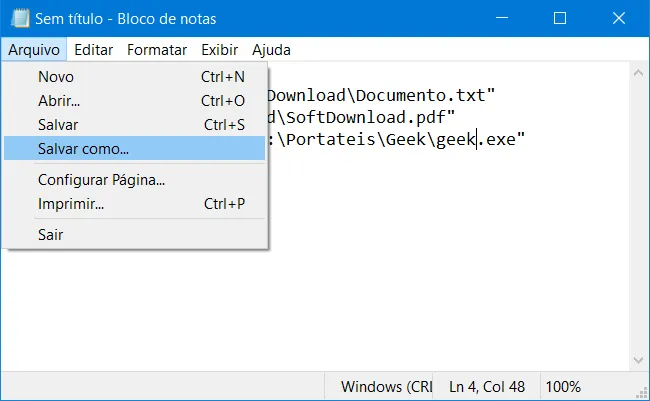The image size is (650, 401).
Task: Open the Arquivo menu
Action: [x=34, y=50]
